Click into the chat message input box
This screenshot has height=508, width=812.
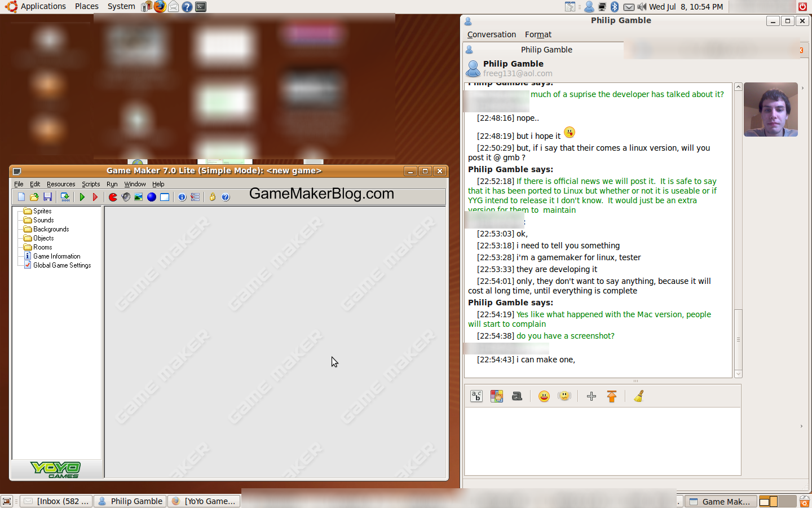(x=602, y=441)
